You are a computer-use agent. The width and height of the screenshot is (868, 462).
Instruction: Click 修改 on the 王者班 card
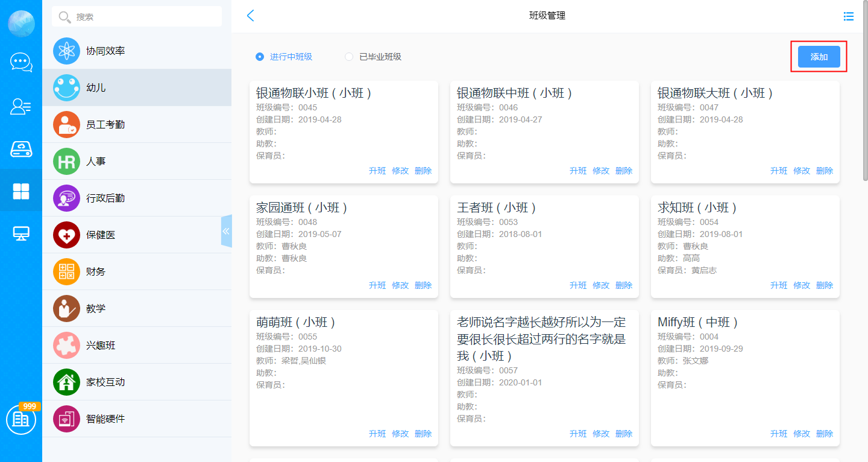click(601, 285)
